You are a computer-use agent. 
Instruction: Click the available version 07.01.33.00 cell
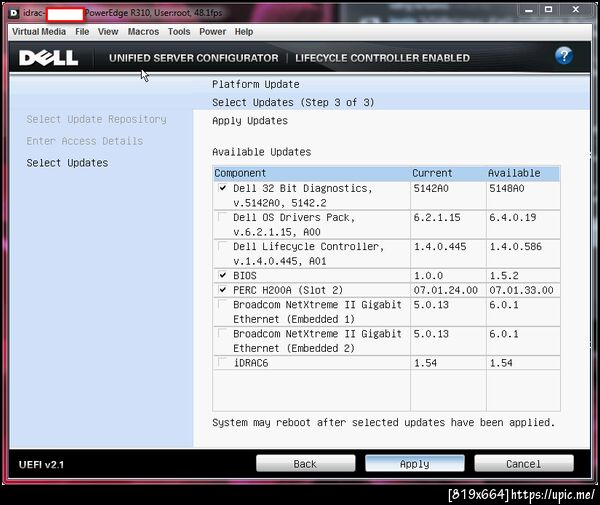(x=521, y=290)
